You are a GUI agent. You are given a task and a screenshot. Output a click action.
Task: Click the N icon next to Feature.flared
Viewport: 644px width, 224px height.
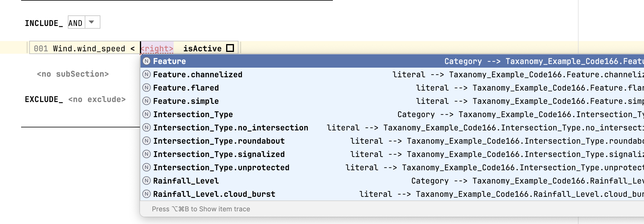[147, 88]
